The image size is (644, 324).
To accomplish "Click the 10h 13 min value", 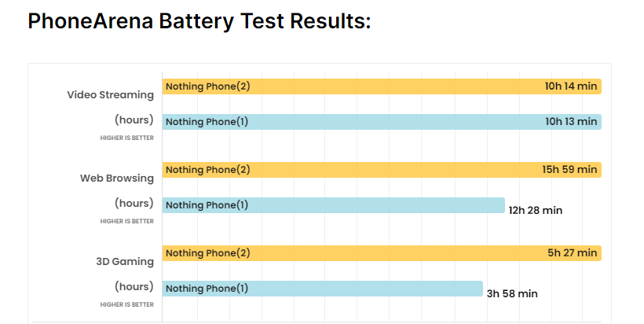I will [571, 122].
